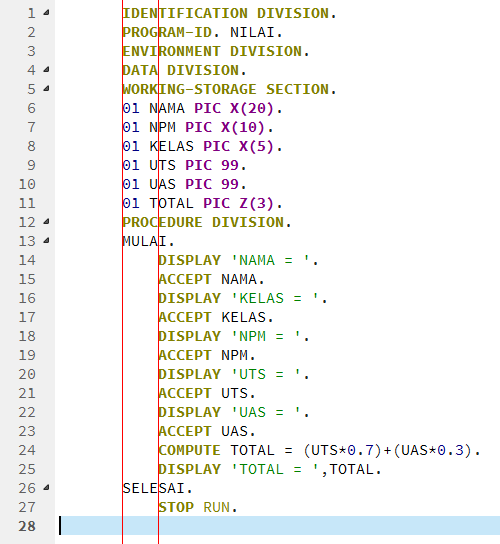The width and height of the screenshot is (500, 544).
Task: Click line number 11 in gutter
Action: click(x=27, y=203)
